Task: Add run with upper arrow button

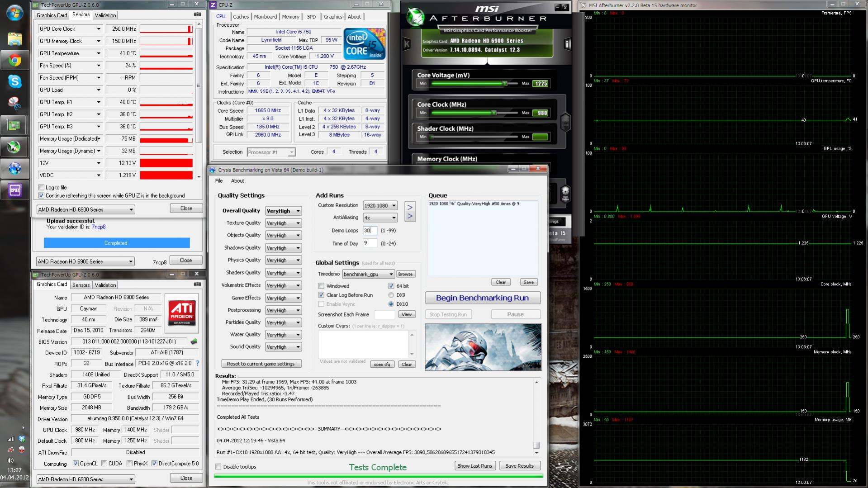Action: [x=410, y=207]
